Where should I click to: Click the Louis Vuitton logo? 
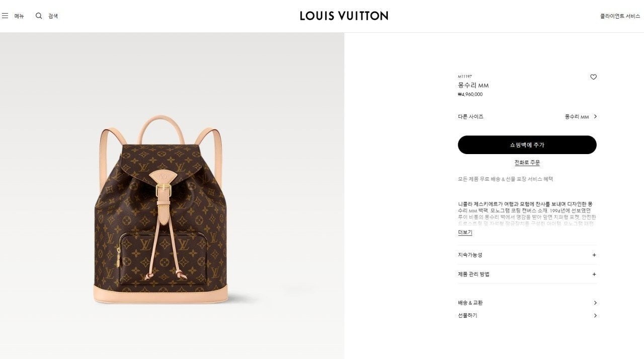344,16
